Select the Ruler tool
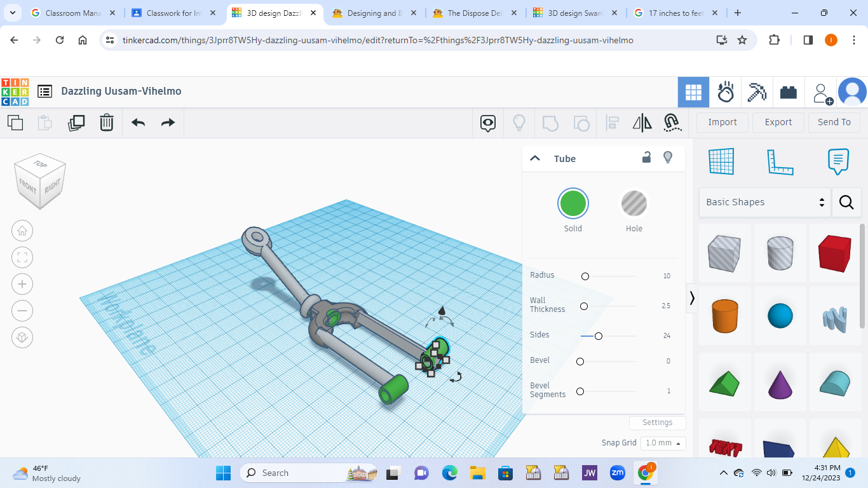 (x=780, y=162)
